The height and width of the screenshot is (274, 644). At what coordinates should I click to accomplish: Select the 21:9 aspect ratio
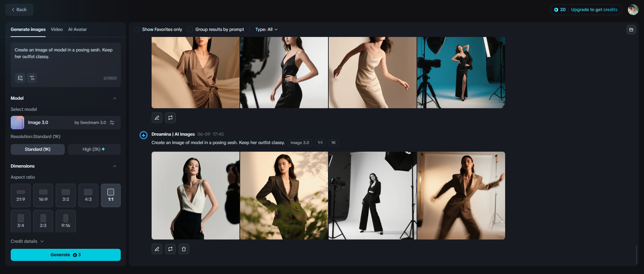tap(21, 195)
